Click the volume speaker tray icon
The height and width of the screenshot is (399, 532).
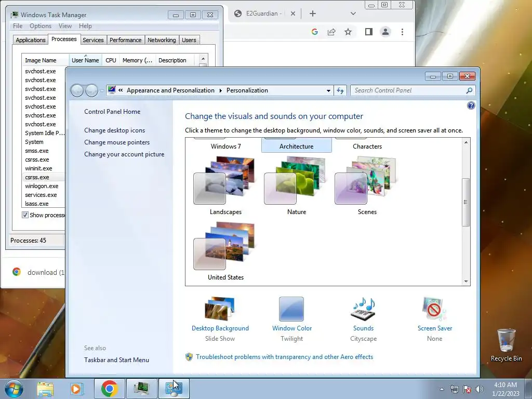(479, 389)
